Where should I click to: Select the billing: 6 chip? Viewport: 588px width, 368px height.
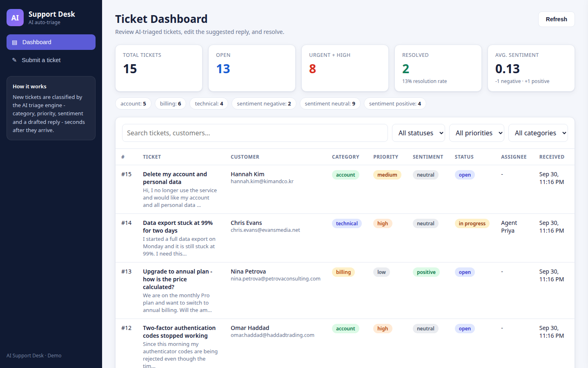[170, 103]
